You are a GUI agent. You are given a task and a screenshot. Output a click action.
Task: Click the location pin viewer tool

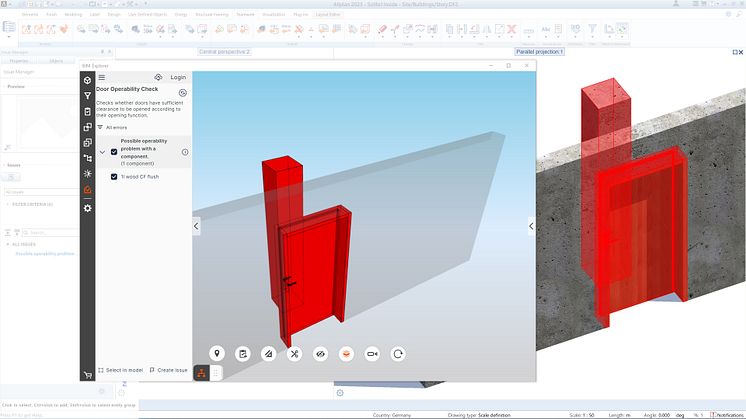[x=217, y=354]
